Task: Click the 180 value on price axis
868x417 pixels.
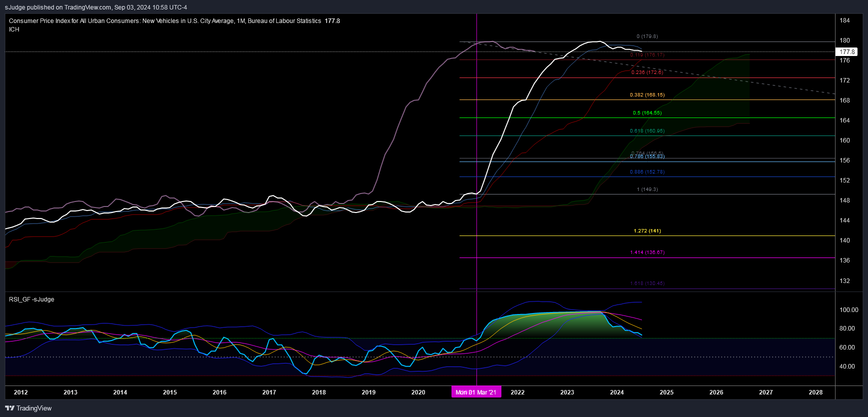Action: pyautogui.click(x=845, y=40)
